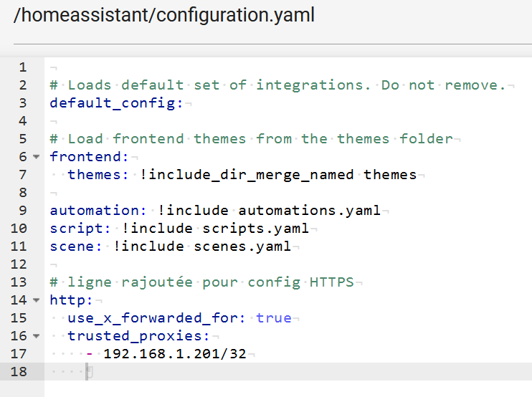Select line number 12 in gutter
Image resolution: width=532 pixels, height=397 pixels.
coord(19,264)
